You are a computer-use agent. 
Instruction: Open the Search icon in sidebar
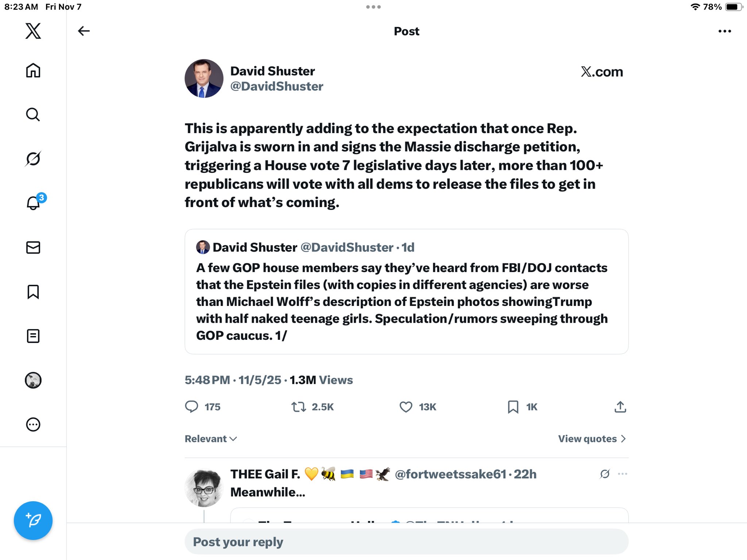click(x=33, y=114)
